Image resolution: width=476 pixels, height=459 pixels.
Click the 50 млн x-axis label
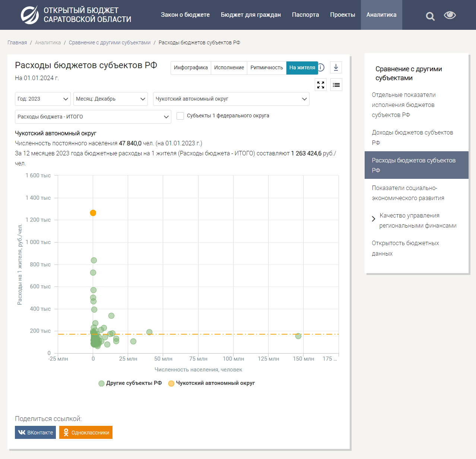163,359
